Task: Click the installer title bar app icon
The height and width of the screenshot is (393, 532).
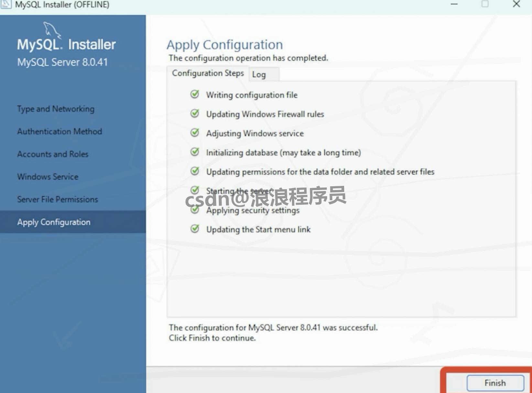Action: [x=6, y=4]
